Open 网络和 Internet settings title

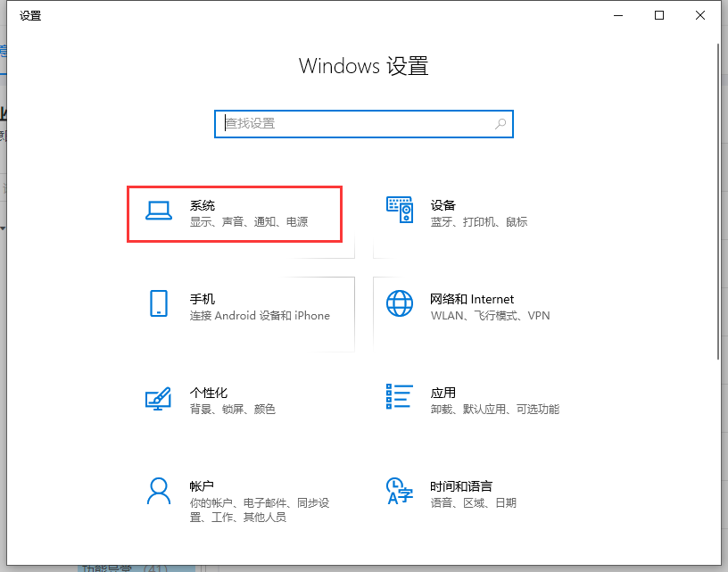(x=472, y=299)
